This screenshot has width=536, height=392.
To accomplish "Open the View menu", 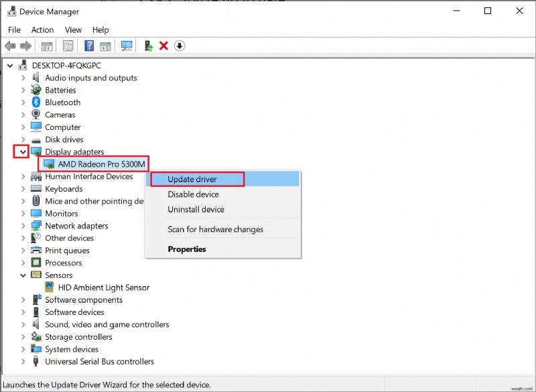I will tap(73, 29).
